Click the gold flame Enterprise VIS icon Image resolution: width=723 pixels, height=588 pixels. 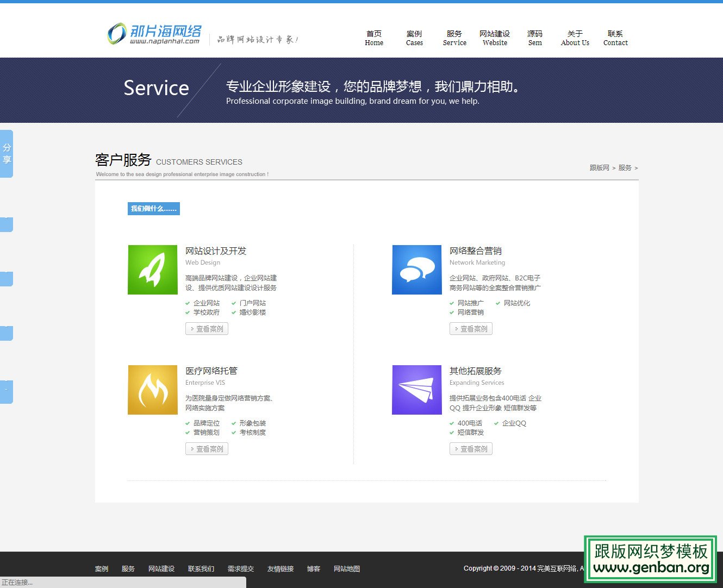click(x=153, y=390)
